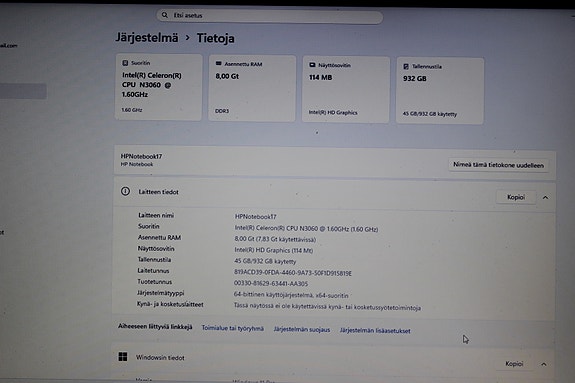Select the 'HP Notebook' model text
The image size is (575, 383).
click(x=137, y=164)
